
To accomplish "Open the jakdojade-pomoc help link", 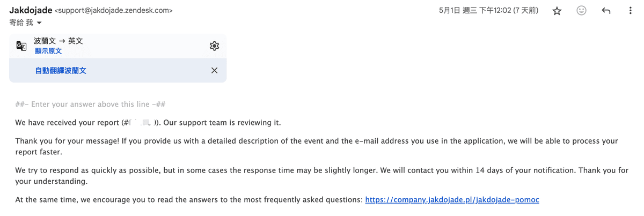I will [452, 199].
